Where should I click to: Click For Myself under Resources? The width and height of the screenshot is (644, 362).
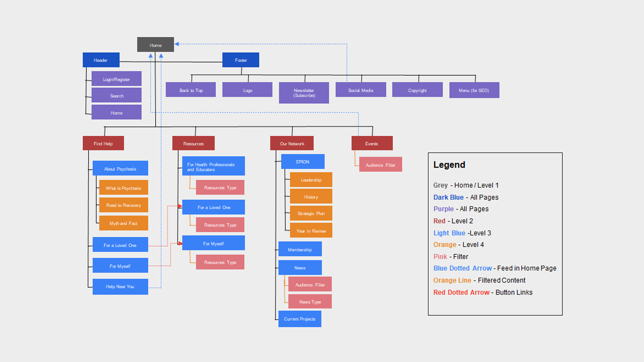click(x=213, y=243)
